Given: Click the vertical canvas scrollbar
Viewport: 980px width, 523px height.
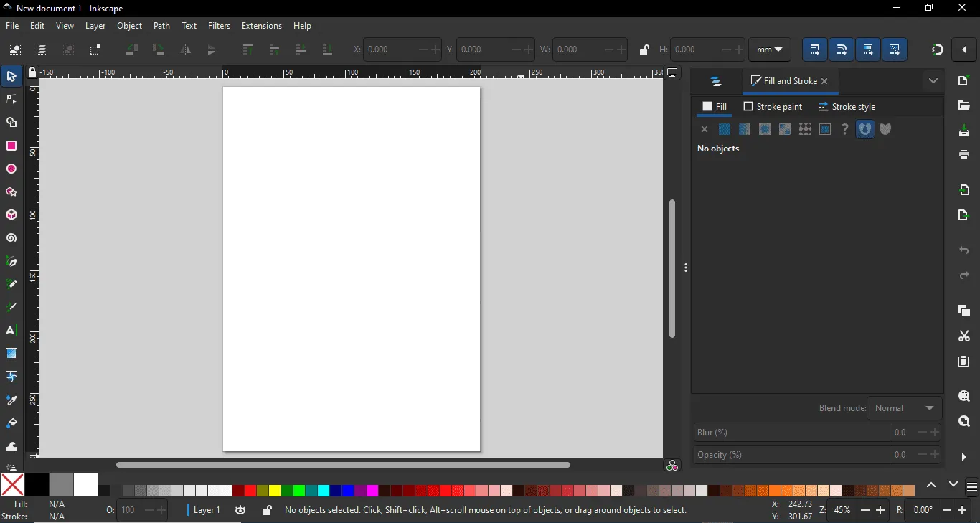Looking at the screenshot, I should coord(672,268).
